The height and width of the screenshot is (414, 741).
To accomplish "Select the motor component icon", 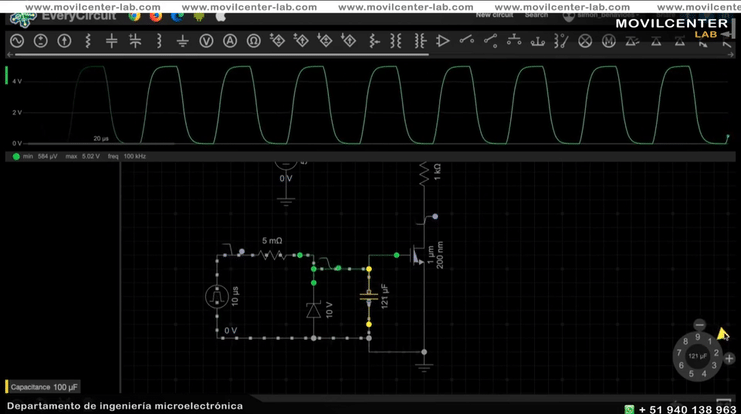I will [x=609, y=41].
